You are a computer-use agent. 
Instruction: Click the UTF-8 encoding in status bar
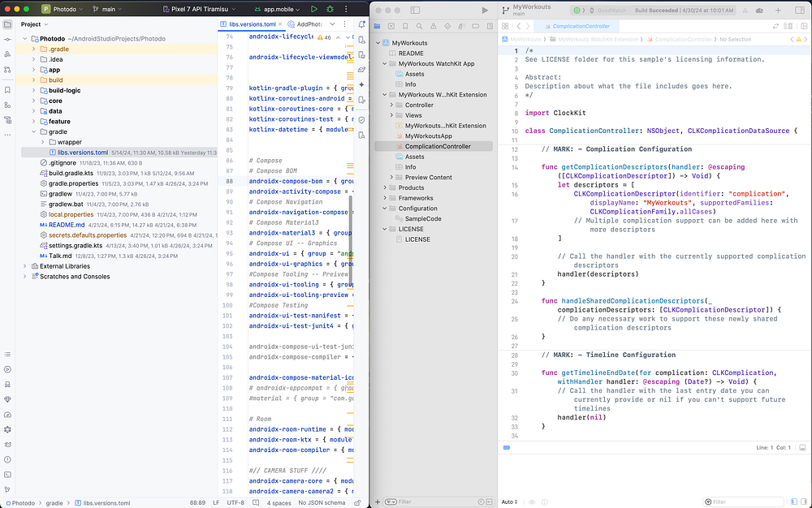pyautogui.click(x=235, y=502)
